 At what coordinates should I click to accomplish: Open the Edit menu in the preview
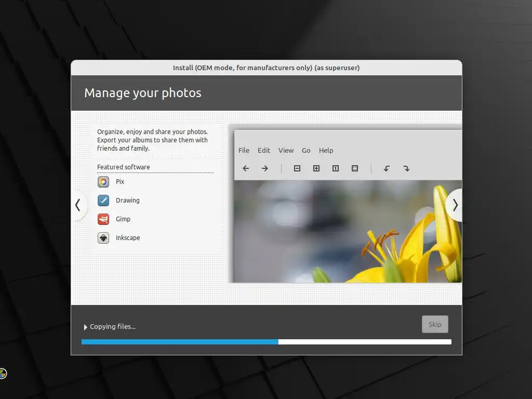[263, 150]
